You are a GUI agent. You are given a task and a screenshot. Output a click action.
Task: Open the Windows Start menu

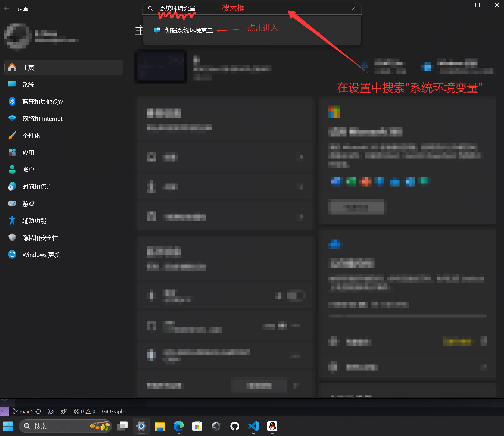(8, 426)
